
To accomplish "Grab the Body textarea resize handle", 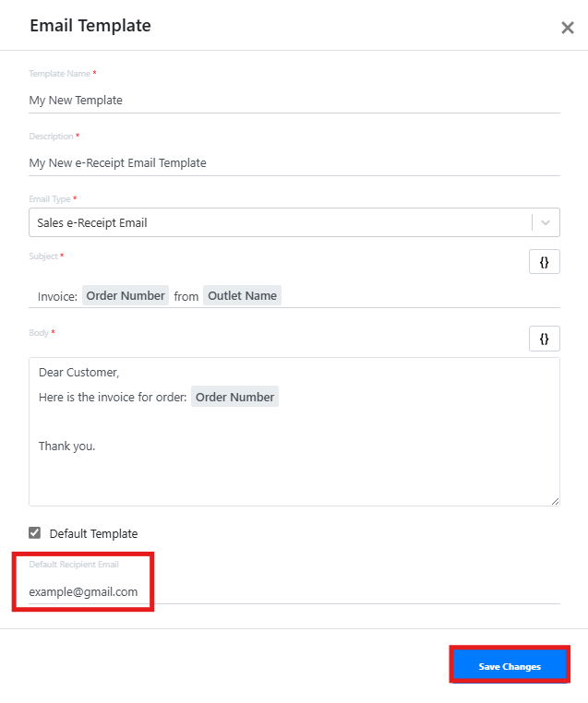I will 556,502.
